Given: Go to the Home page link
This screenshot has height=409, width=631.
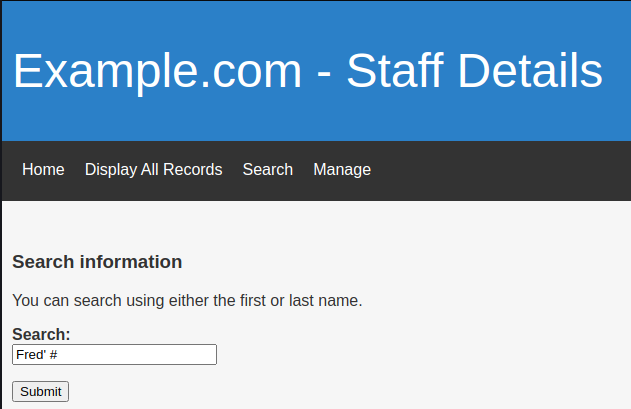Looking at the screenshot, I should pyautogui.click(x=43, y=170).
